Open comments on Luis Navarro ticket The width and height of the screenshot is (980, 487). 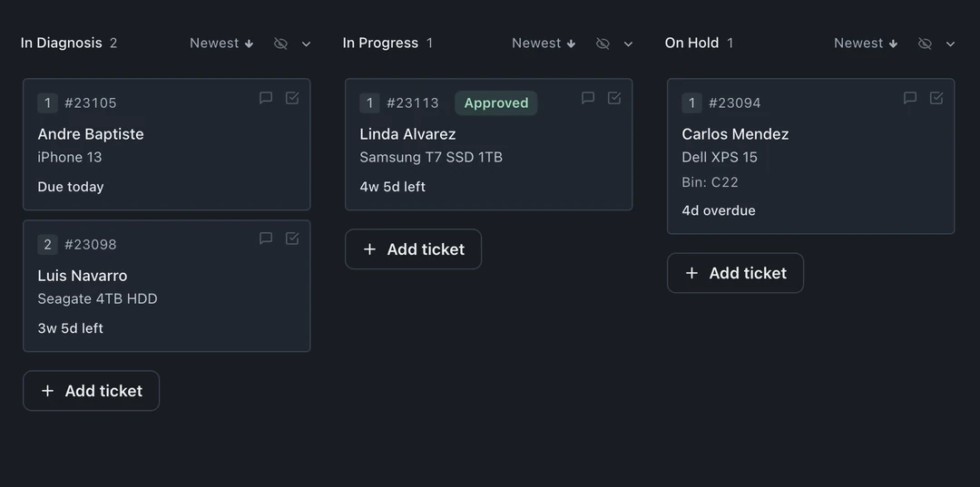pos(266,239)
